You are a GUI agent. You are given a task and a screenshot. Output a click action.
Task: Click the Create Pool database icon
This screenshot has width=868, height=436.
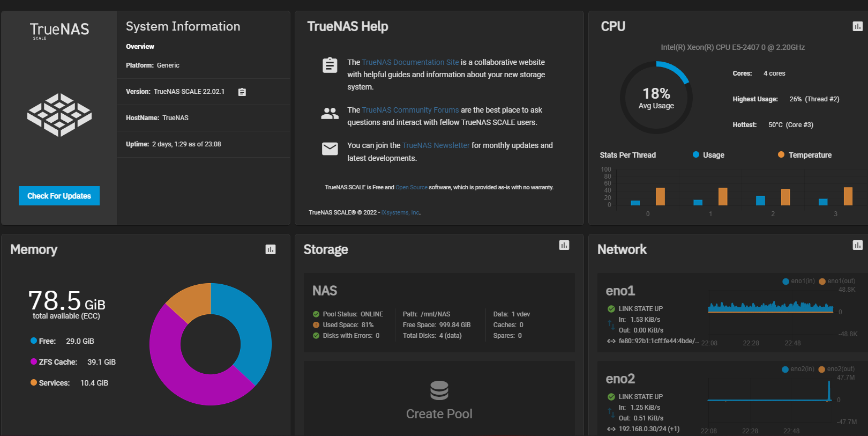(439, 390)
